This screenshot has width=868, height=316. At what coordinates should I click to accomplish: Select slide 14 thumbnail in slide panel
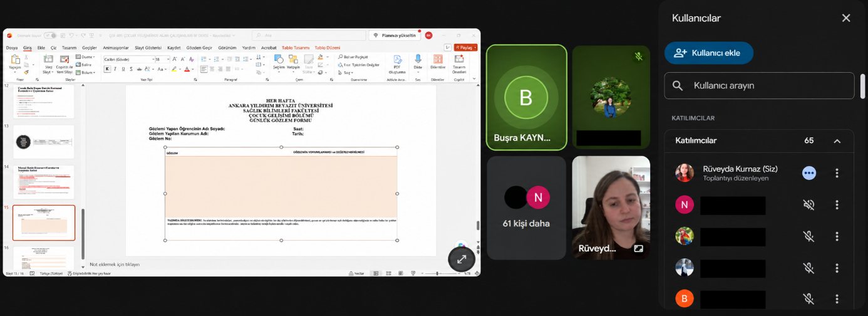click(44, 182)
